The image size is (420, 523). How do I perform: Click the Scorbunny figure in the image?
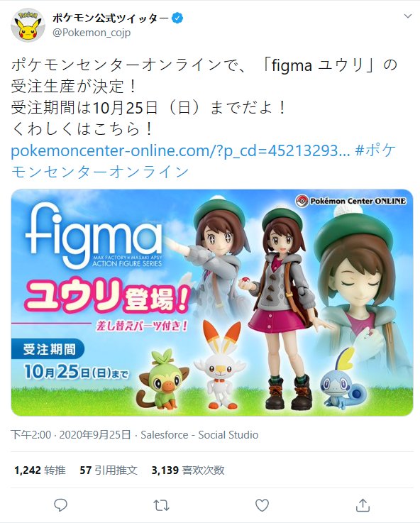(221, 365)
